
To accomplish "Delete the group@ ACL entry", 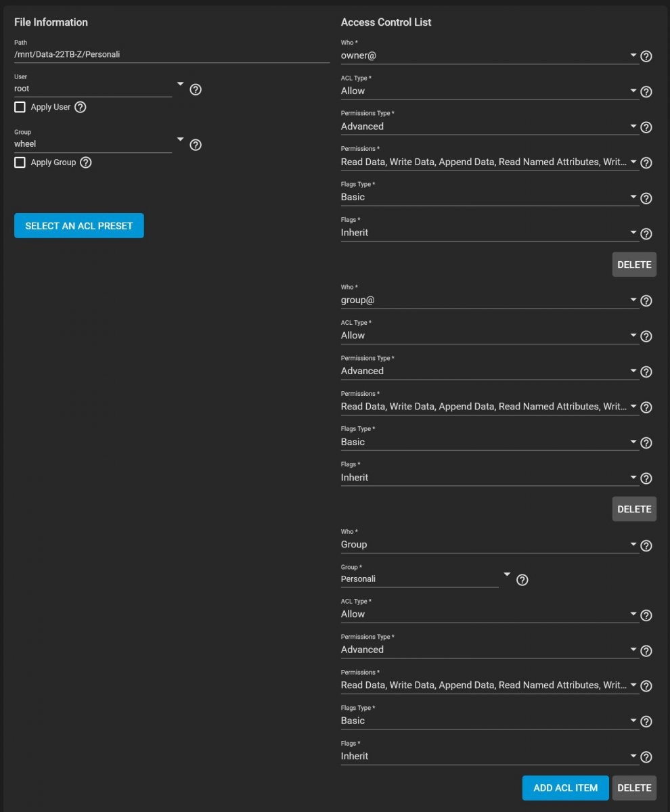I will point(634,509).
